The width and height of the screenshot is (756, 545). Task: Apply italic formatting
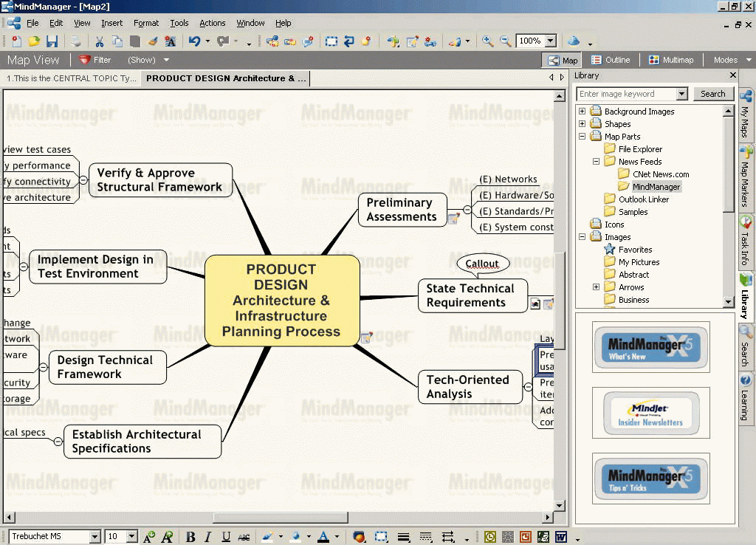(x=207, y=537)
